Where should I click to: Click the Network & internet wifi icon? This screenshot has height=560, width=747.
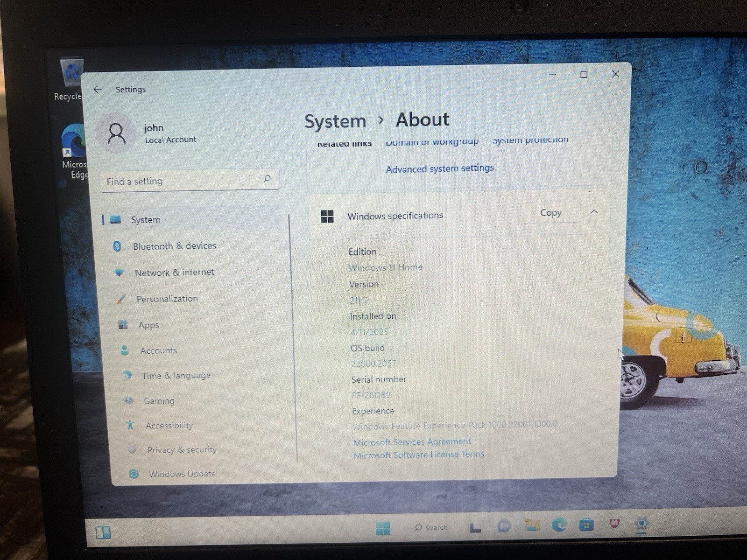pyautogui.click(x=119, y=273)
